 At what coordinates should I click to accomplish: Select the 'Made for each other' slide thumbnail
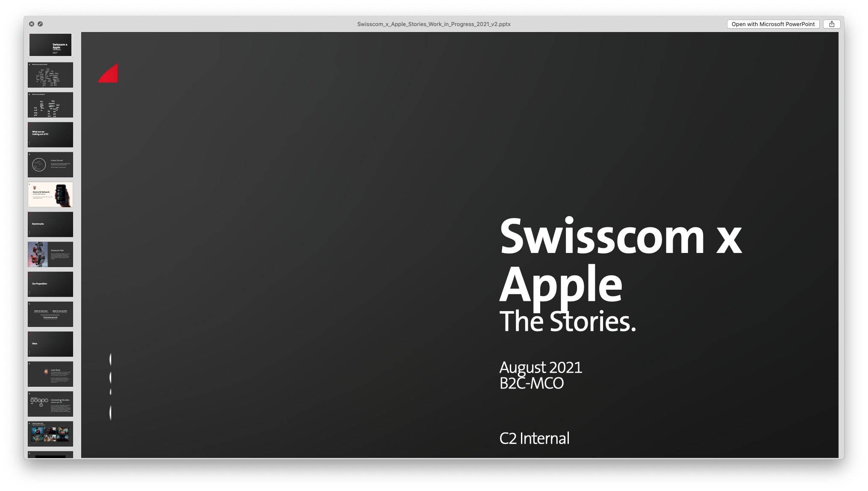coord(50,314)
